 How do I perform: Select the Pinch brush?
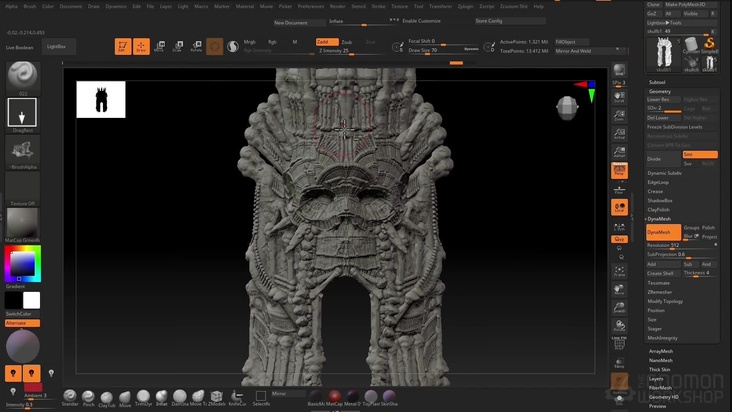point(88,398)
